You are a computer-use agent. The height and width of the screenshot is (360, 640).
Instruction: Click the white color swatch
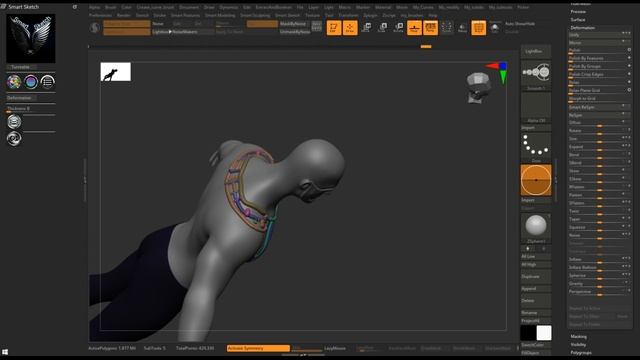pyautogui.click(x=544, y=333)
